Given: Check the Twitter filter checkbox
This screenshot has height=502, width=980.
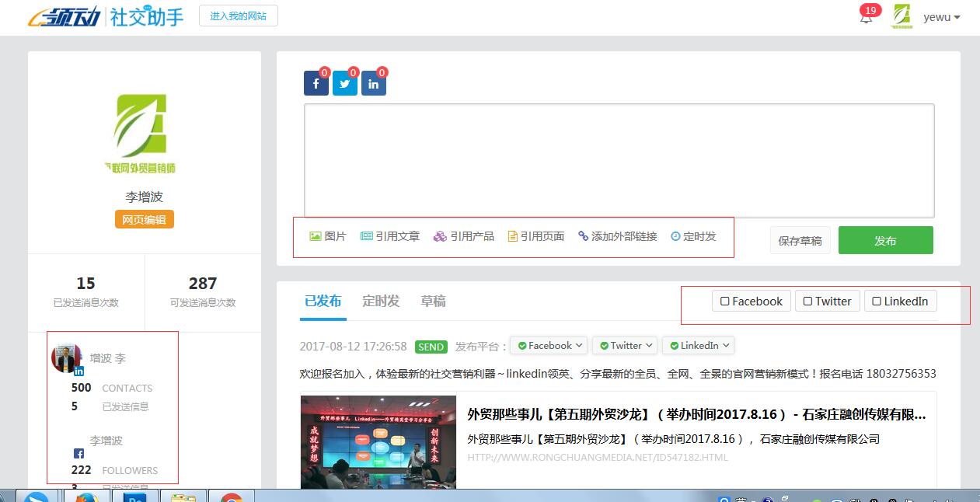Looking at the screenshot, I should pyautogui.click(x=807, y=302).
